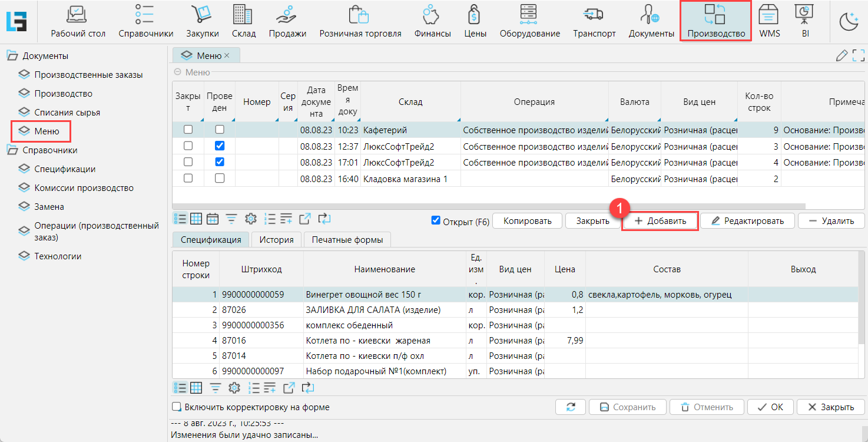This screenshot has height=442, width=868.
Task: Switch to dark mode with moon icon
Action: (849, 22)
